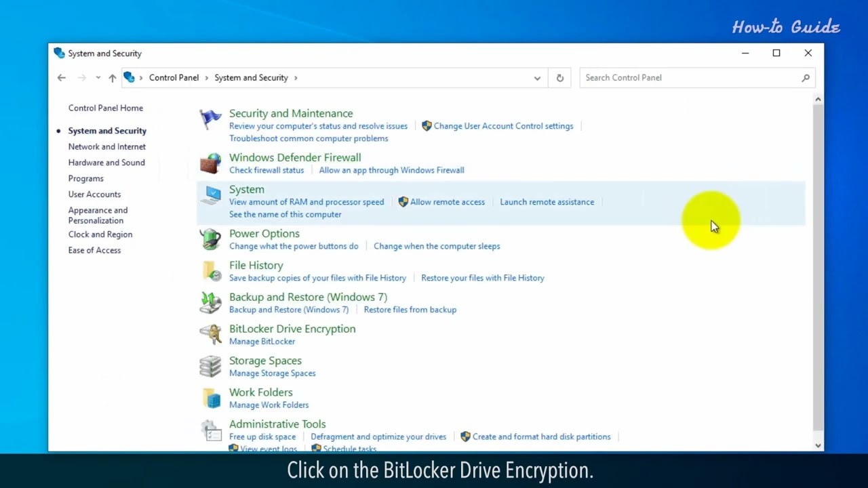Open Control Panel Home
The width and height of the screenshot is (868, 488).
coord(105,108)
